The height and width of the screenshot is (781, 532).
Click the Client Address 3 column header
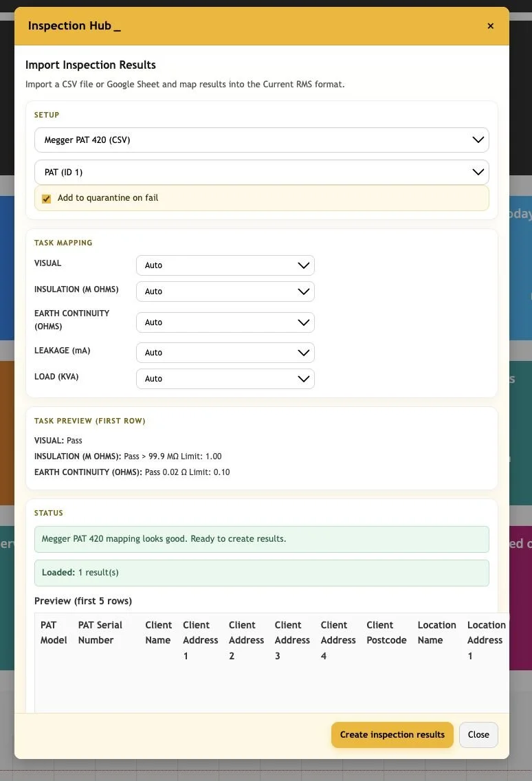click(292, 641)
